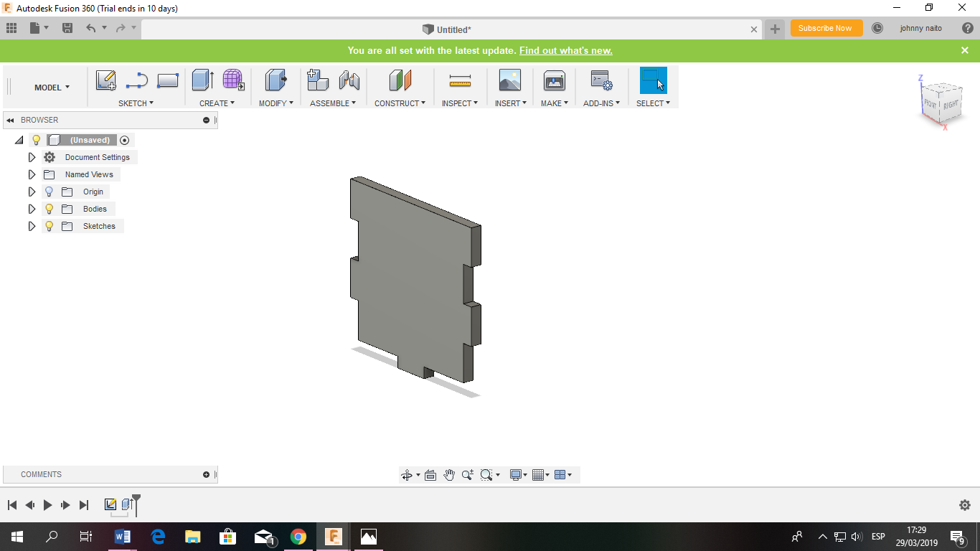
Task: Select the Joint tool
Action: point(349,80)
